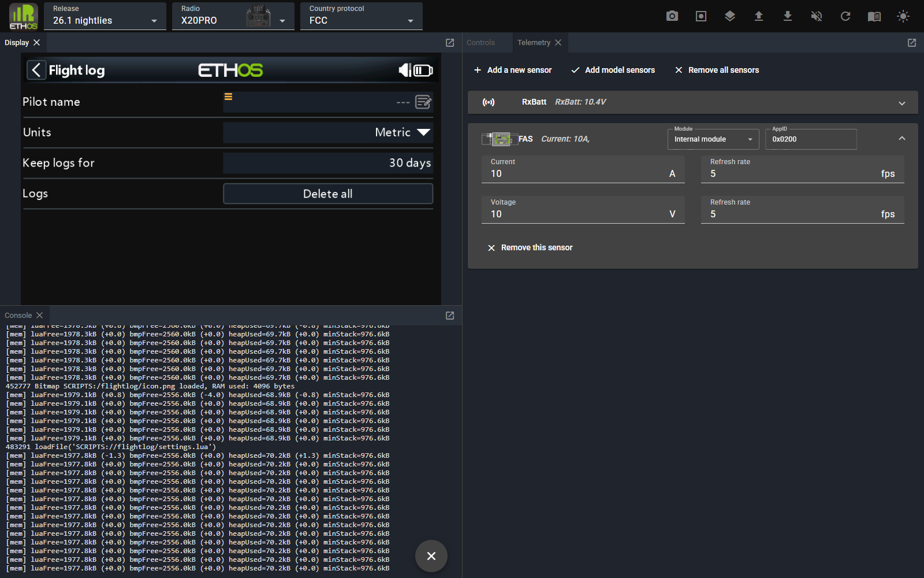This screenshot has height=578, width=924.
Task: Open the Units Metric dropdown
Action: pyautogui.click(x=328, y=132)
